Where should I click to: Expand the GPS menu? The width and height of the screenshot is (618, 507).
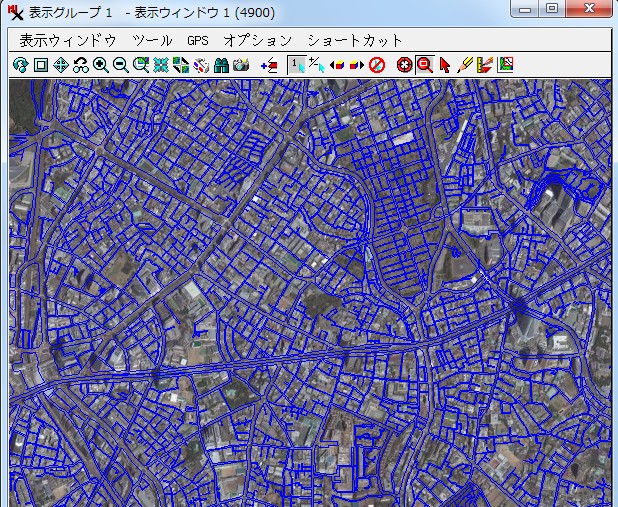pos(197,40)
